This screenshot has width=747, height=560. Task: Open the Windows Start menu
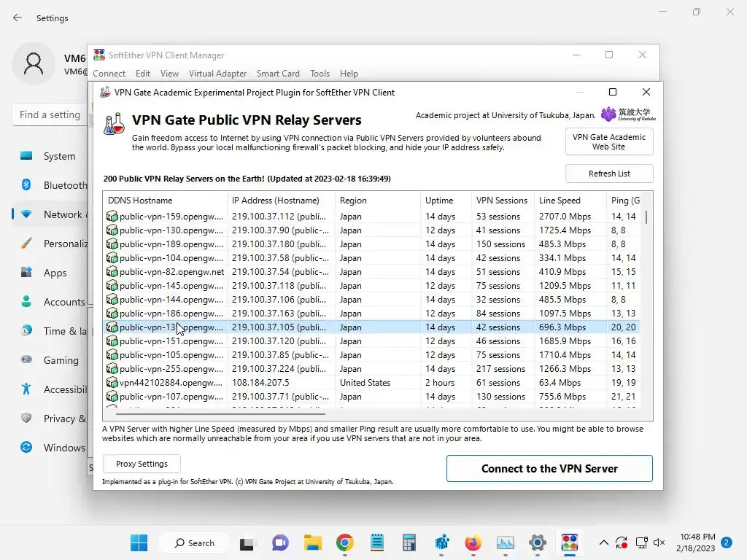pyautogui.click(x=139, y=542)
